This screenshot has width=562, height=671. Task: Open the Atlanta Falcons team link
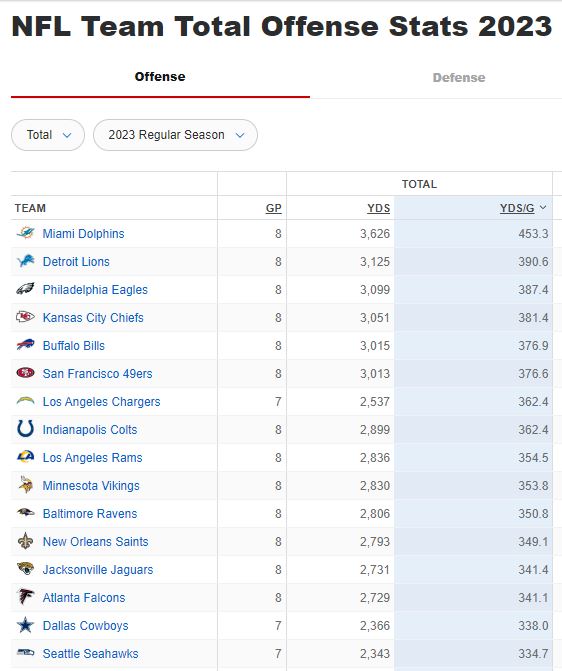[x=84, y=597]
